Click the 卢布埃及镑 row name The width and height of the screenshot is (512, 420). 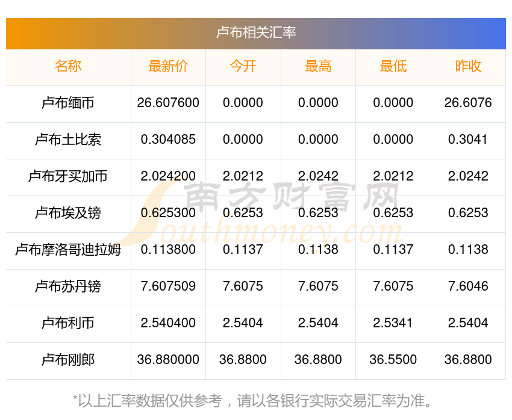tap(68, 213)
